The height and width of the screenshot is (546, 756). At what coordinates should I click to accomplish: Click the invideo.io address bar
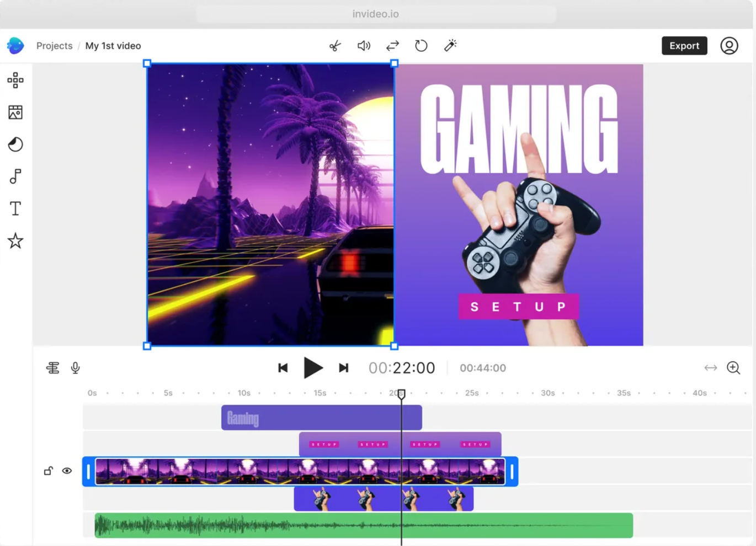click(376, 14)
